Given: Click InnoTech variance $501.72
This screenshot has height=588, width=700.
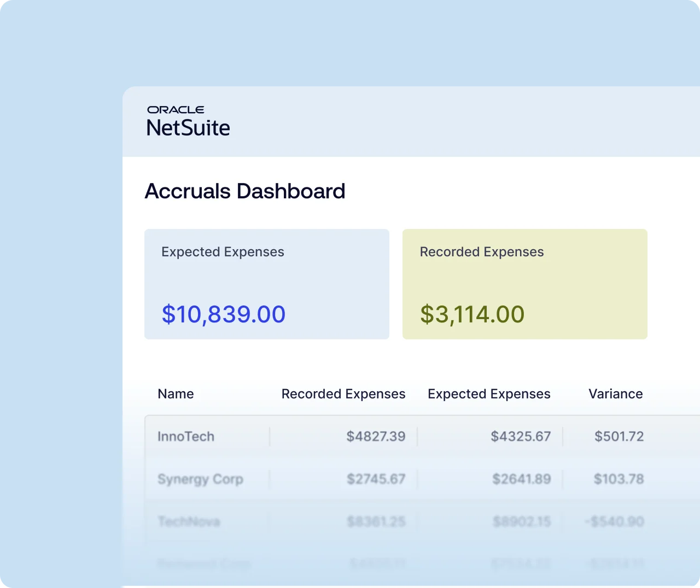Looking at the screenshot, I should (619, 437).
